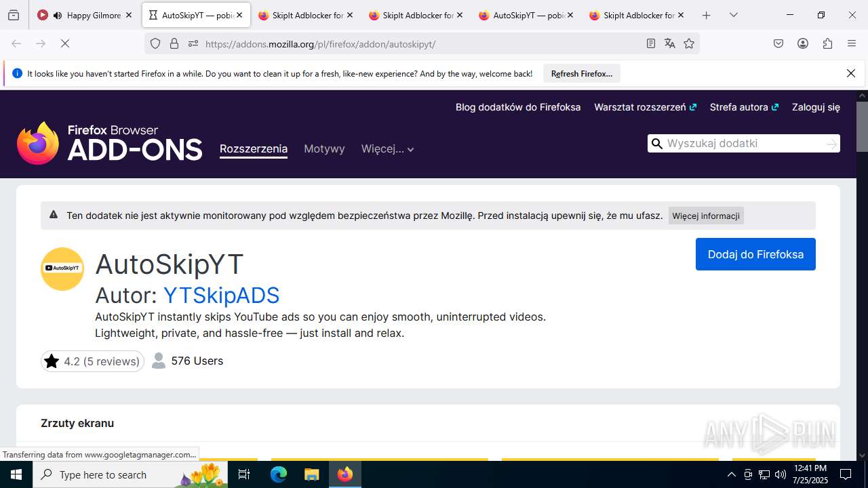Open 4.2 (5 reviews) rating link
The image size is (868, 488).
[x=92, y=361]
